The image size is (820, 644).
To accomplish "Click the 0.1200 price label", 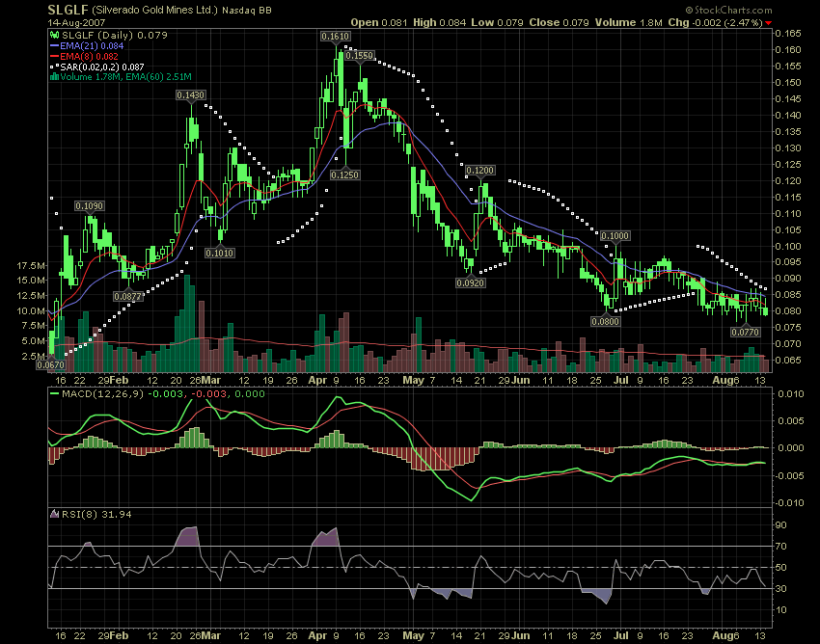I will (479, 171).
